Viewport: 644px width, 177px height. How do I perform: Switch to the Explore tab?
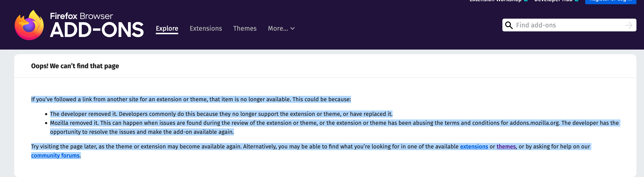(167, 29)
